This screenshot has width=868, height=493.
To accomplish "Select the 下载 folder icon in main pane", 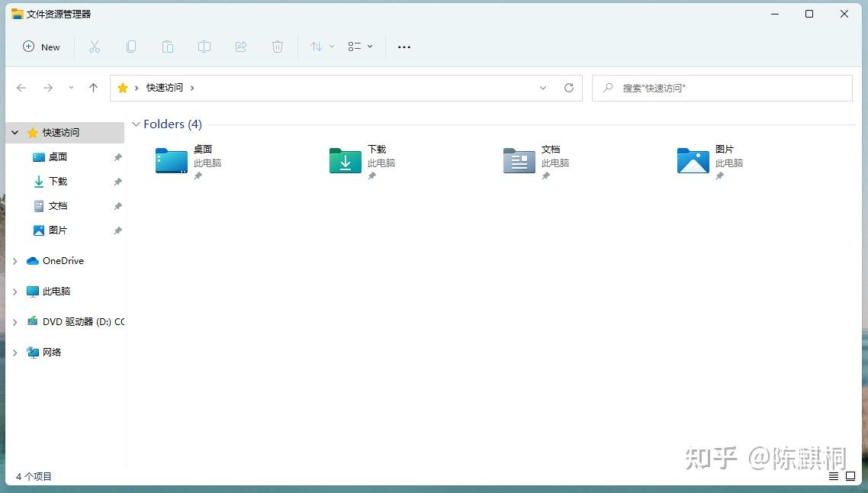I will (x=346, y=160).
